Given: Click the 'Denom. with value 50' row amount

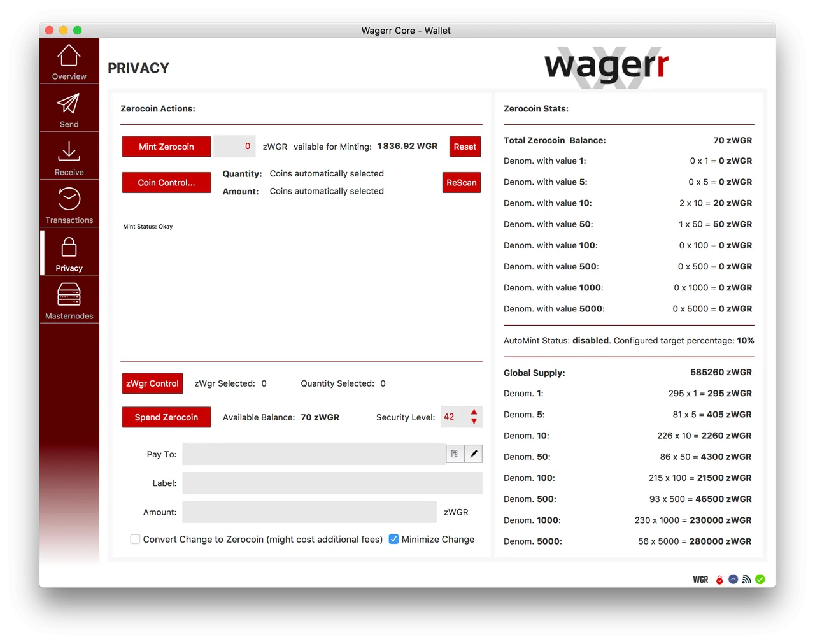Looking at the screenshot, I should [716, 224].
